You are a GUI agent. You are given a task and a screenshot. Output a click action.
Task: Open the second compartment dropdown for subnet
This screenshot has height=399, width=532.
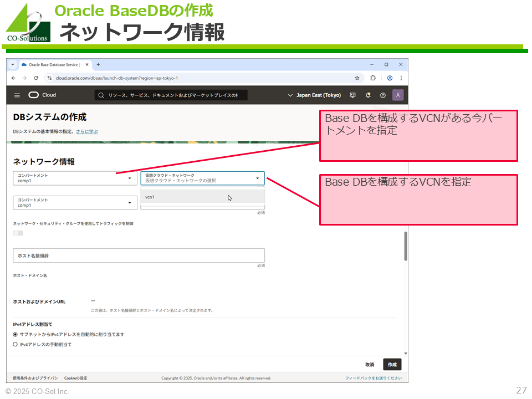(75, 203)
